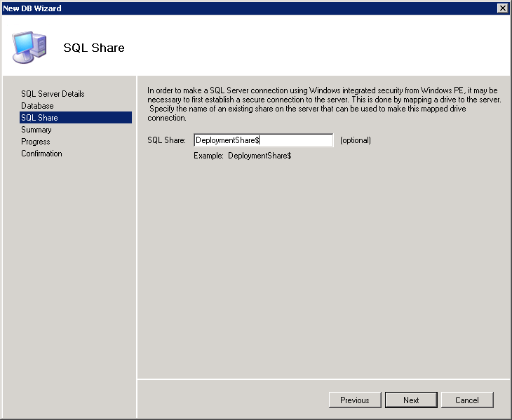This screenshot has height=420, width=512.
Task: Select the SQL Server Details step
Action: click(x=53, y=94)
